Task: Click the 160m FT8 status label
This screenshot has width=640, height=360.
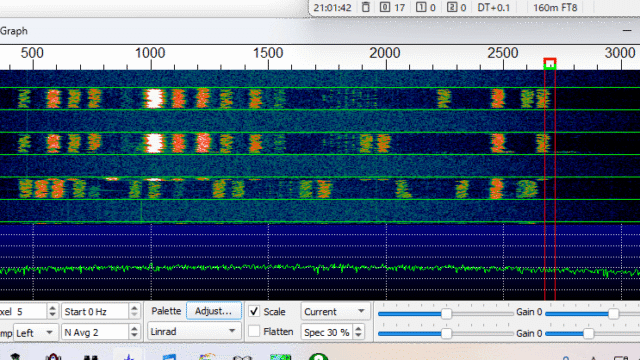Action: (x=555, y=7)
